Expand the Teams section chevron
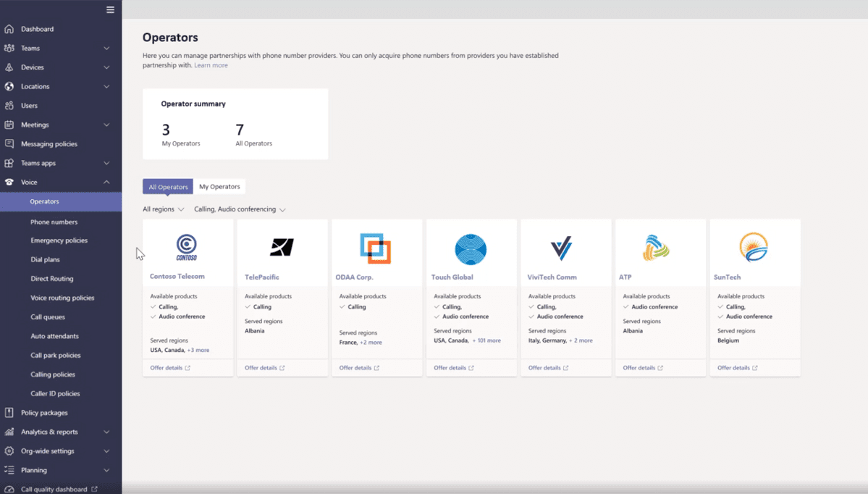 coord(106,49)
